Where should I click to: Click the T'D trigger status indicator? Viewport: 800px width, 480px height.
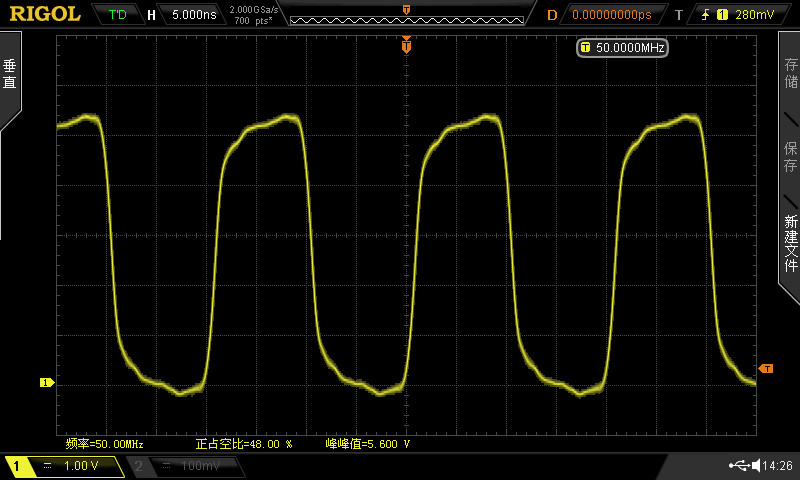tap(118, 14)
